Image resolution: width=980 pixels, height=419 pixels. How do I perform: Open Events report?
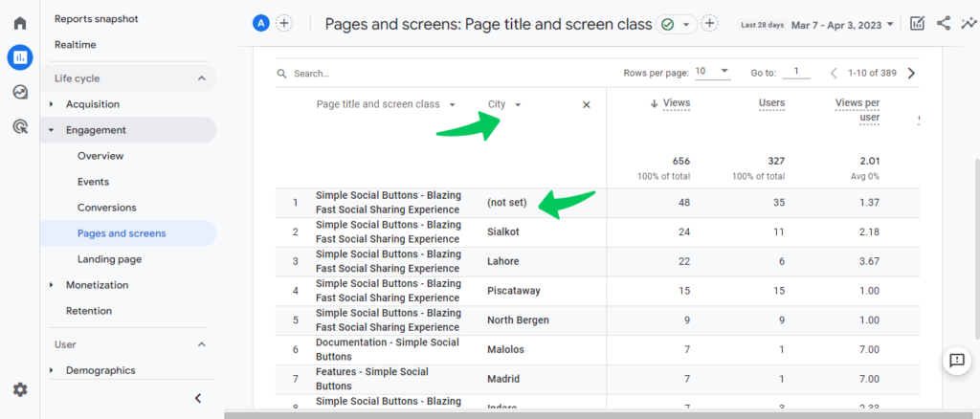tap(93, 182)
